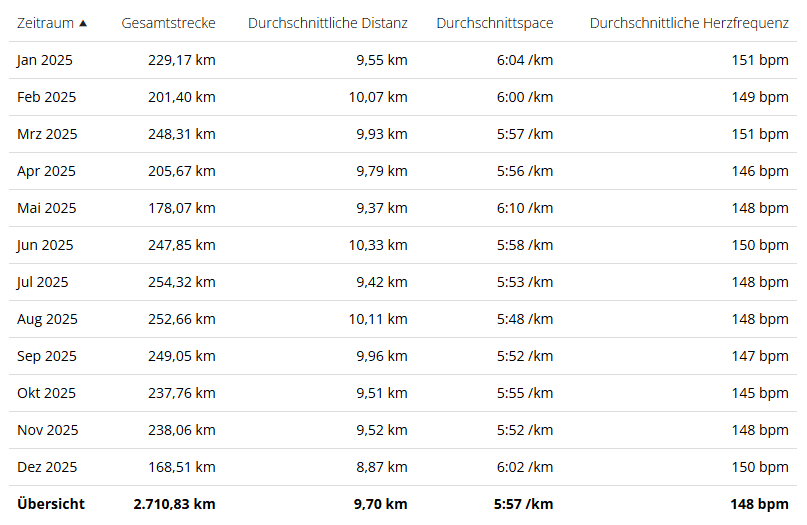Click the Sep 2025 period cell
Viewport: 807px width, 525px height.
click(47, 356)
